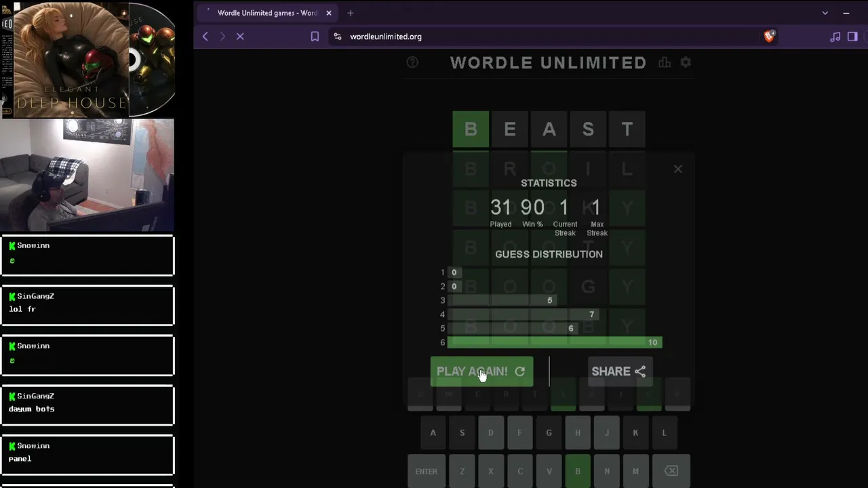Open the tab search dropdown
This screenshot has width=868, height=488.
click(x=825, y=13)
